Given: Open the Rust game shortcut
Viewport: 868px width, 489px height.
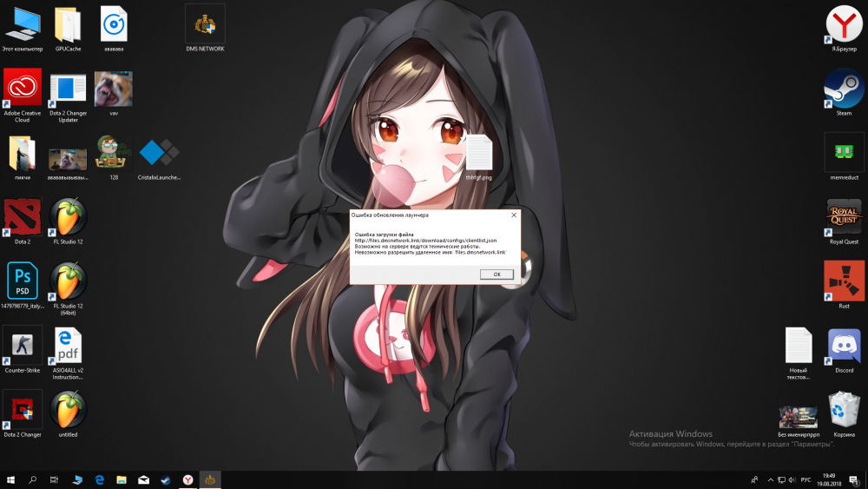Looking at the screenshot, I should [843, 281].
